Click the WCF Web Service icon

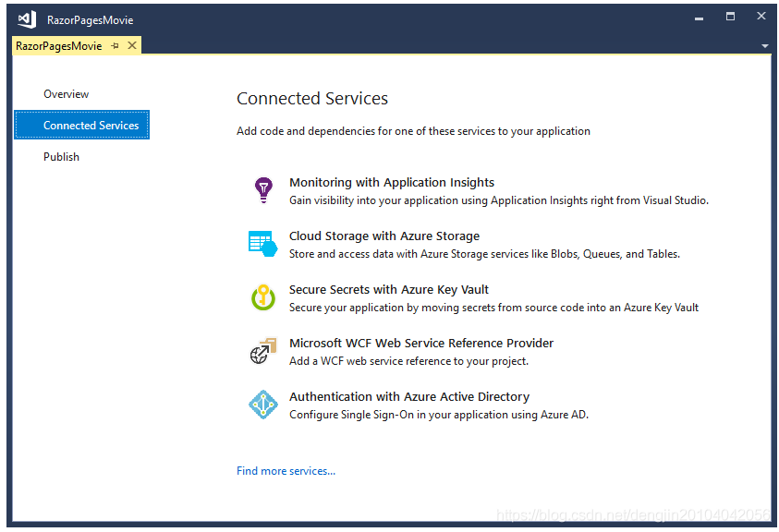pyautogui.click(x=262, y=351)
